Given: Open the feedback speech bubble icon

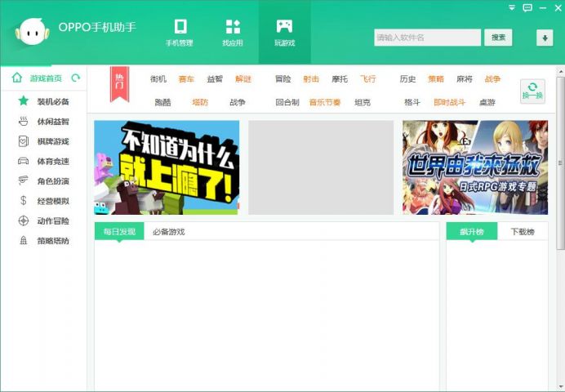Looking at the screenshot, I should tap(527, 7).
